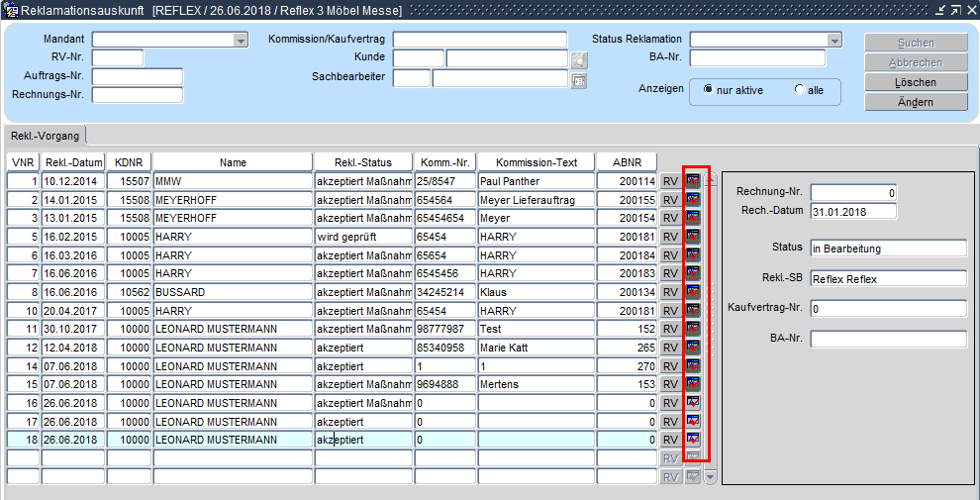Select the 'alle' display option
This screenshot has height=500, width=980.
(x=800, y=89)
